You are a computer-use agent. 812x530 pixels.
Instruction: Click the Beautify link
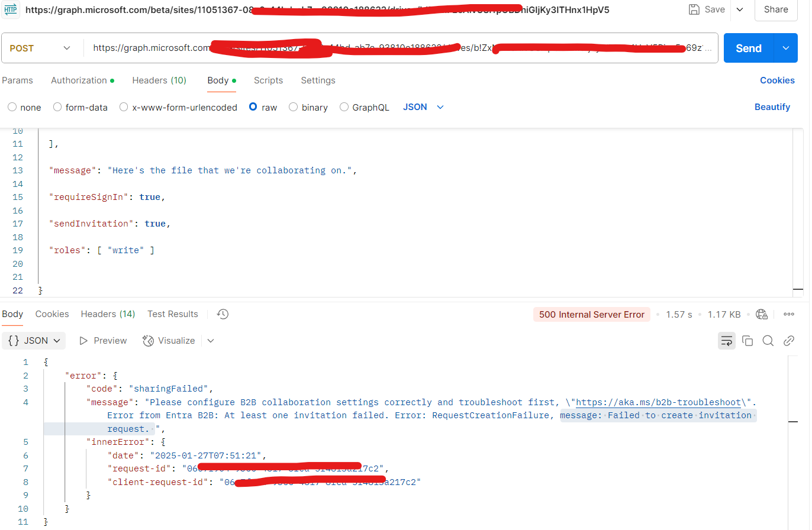click(772, 107)
